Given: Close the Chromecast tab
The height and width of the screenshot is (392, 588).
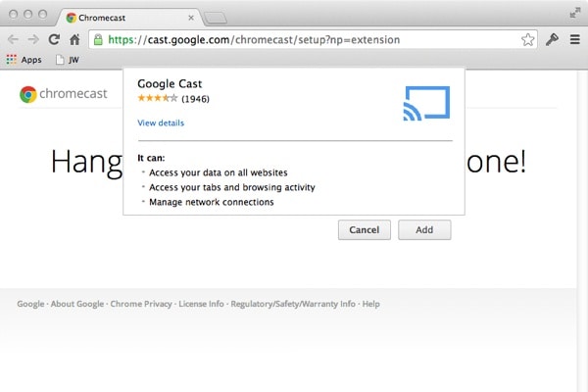Looking at the screenshot, I should coord(191,18).
